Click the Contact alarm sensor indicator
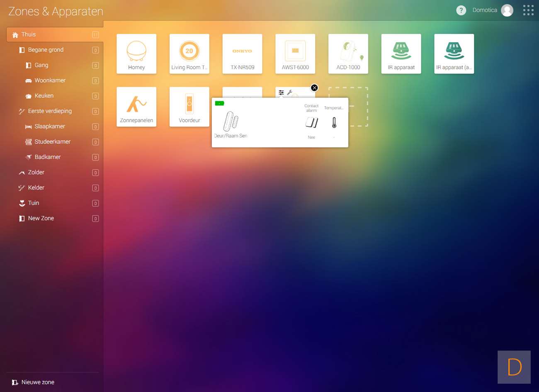Image resolution: width=539 pixels, height=392 pixels. [x=311, y=122]
